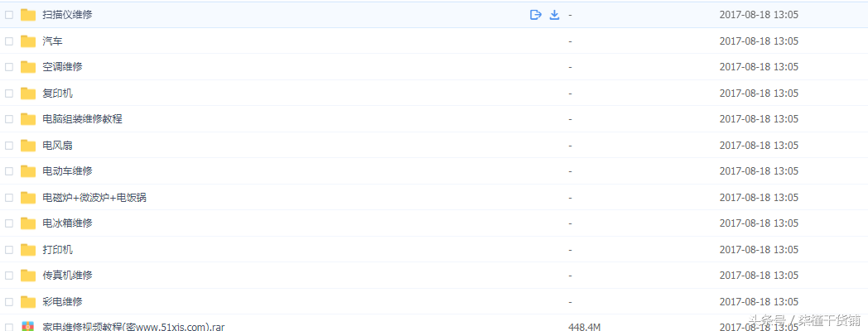868x331 pixels.
Task: Click the 电冰箱维修 folder icon
Action: tap(28, 223)
